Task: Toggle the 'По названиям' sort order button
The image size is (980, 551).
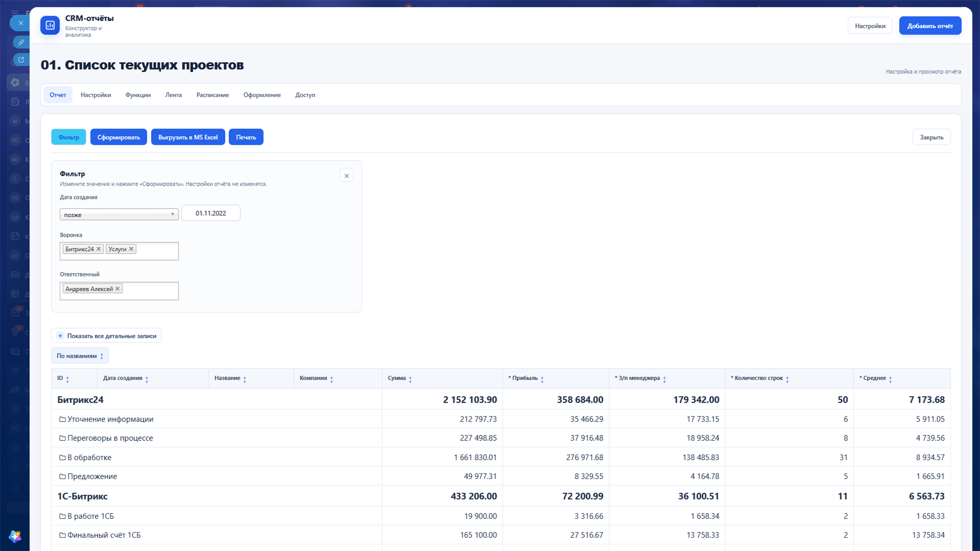Action: coord(80,356)
